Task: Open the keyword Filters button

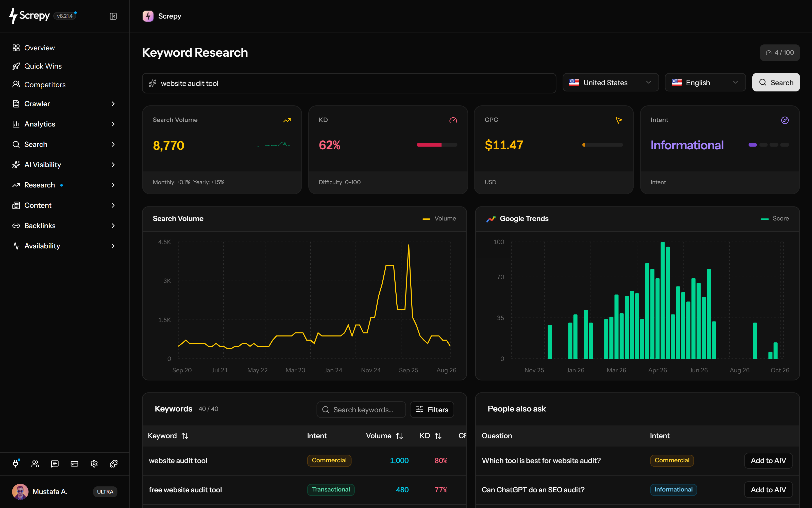Action: click(x=432, y=409)
